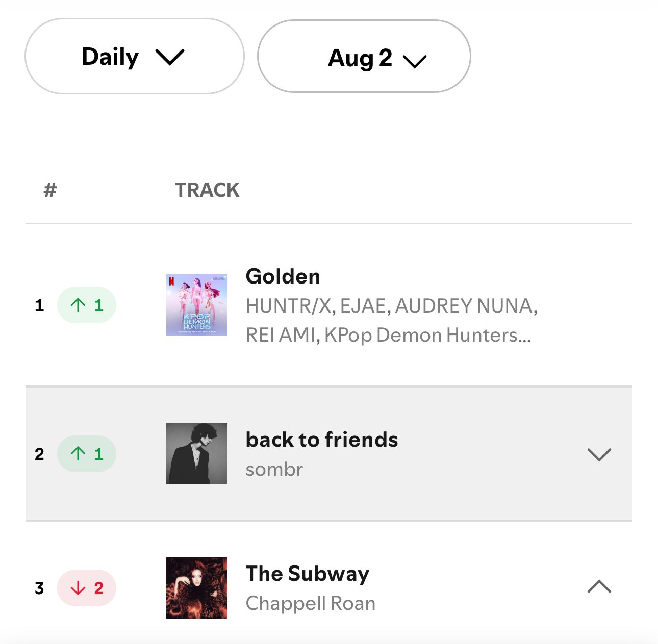Click the green up-1 badge for back to friends
The width and height of the screenshot is (658, 644).
coord(87,454)
